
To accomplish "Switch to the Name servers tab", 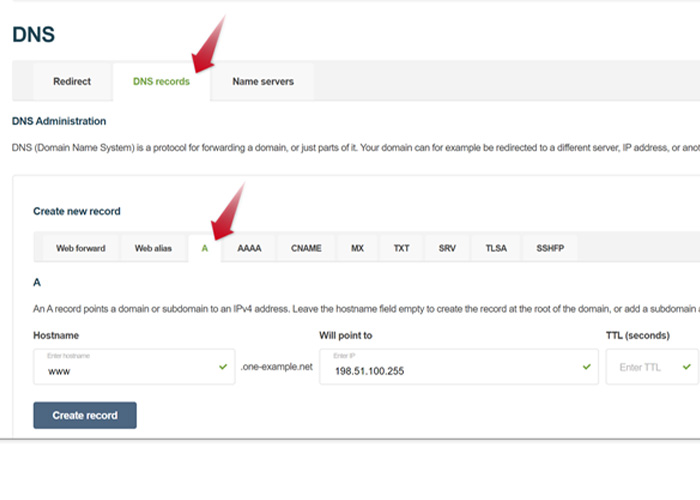I will point(263,82).
